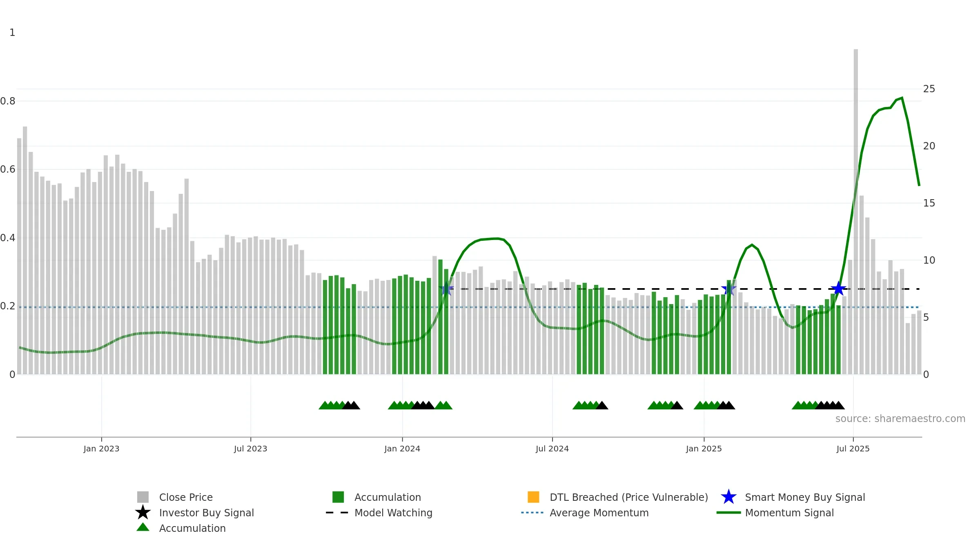Select the Jan 2024 x-axis label

point(402,449)
